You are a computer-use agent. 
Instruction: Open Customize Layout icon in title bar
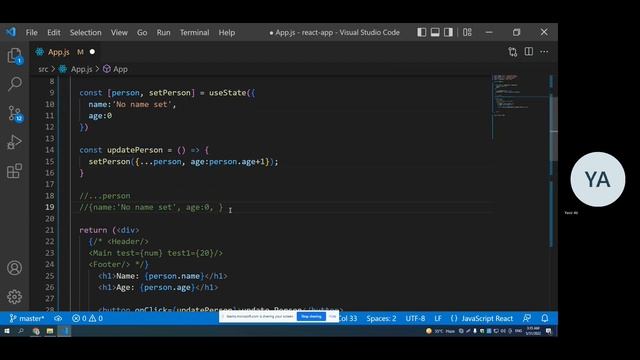[467, 32]
